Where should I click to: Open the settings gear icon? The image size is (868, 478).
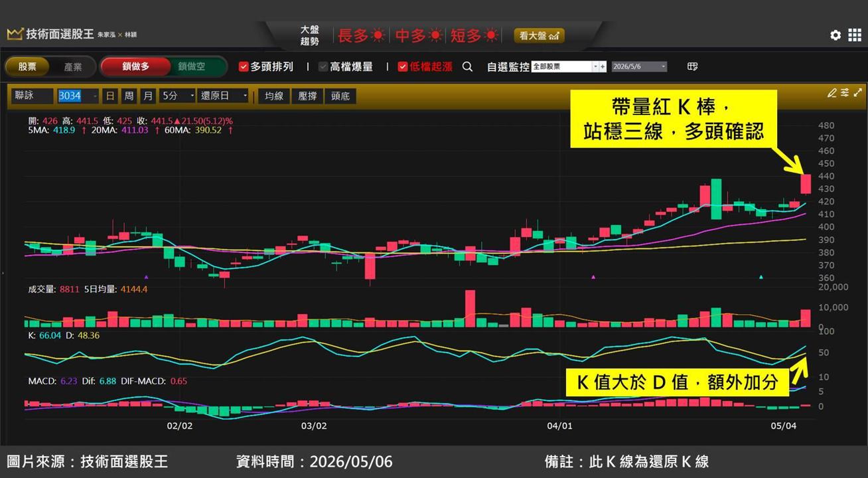(x=835, y=35)
